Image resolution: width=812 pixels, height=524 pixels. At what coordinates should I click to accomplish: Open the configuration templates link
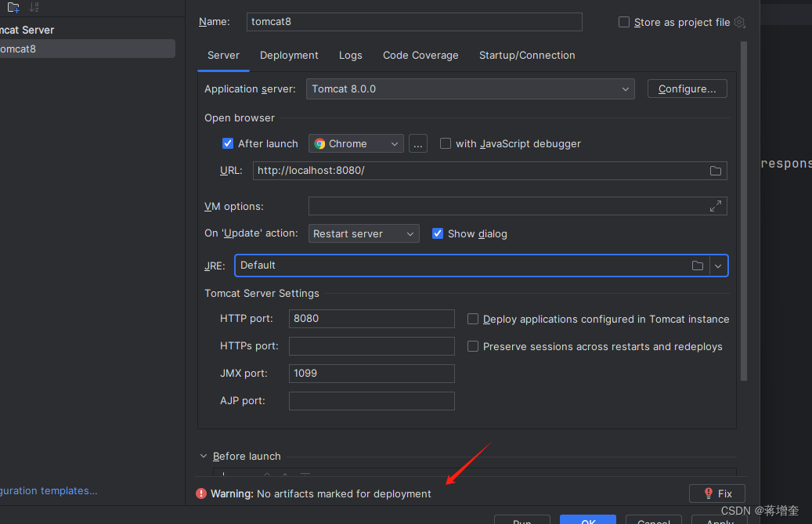[x=49, y=491]
